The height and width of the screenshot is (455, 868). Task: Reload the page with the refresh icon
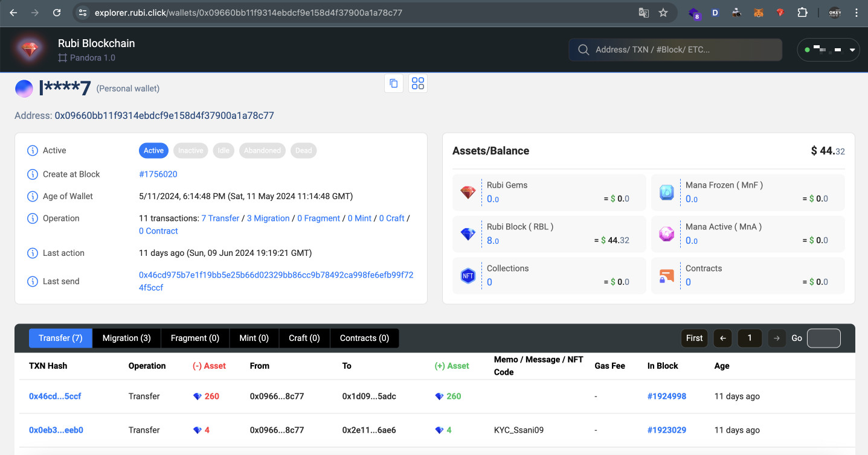(57, 12)
